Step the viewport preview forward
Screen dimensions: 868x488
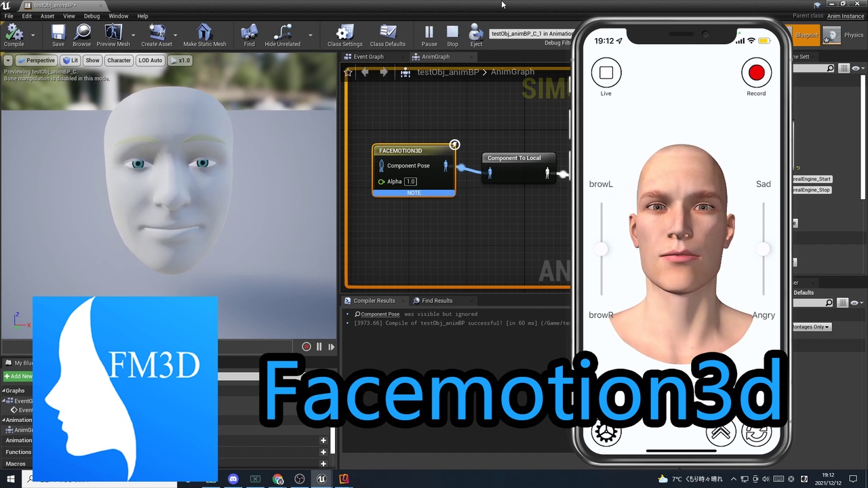331,347
